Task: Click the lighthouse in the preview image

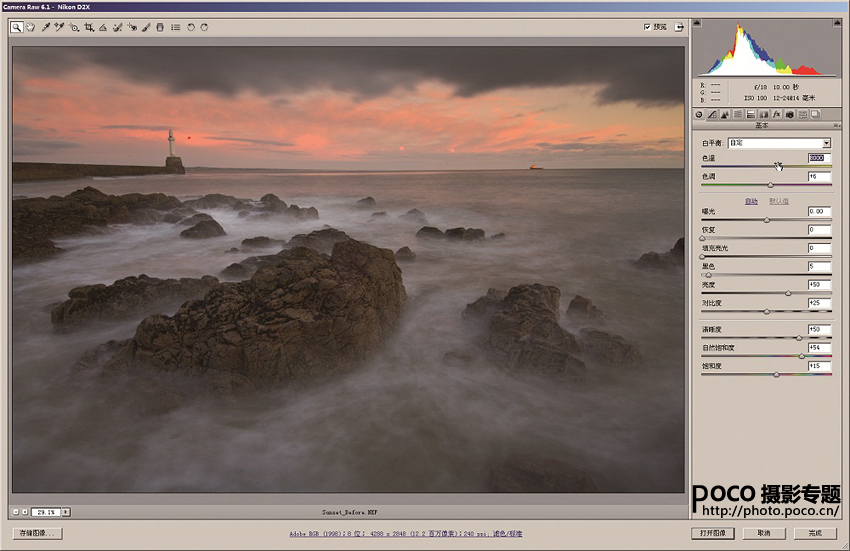Action: point(172,151)
